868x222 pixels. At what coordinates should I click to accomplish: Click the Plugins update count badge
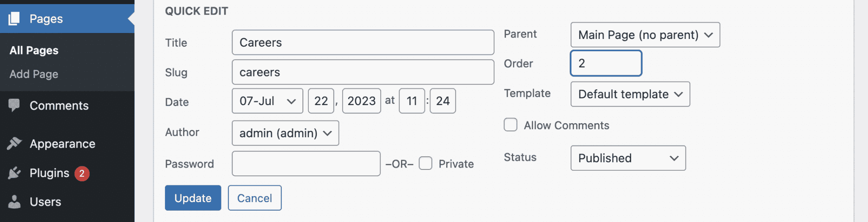pyautogui.click(x=82, y=173)
